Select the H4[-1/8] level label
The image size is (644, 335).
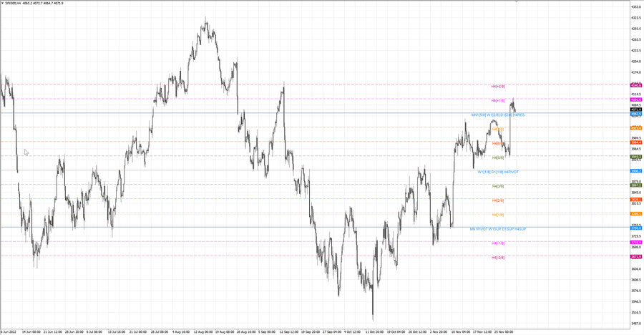pyautogui.click(x=498, y=243)
